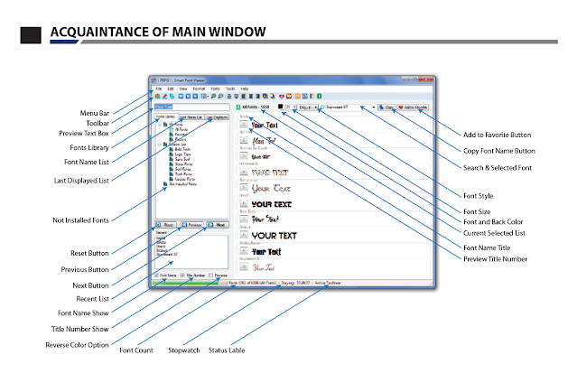
Task: Open the Tools menu
Action: [x=230, y=89]
